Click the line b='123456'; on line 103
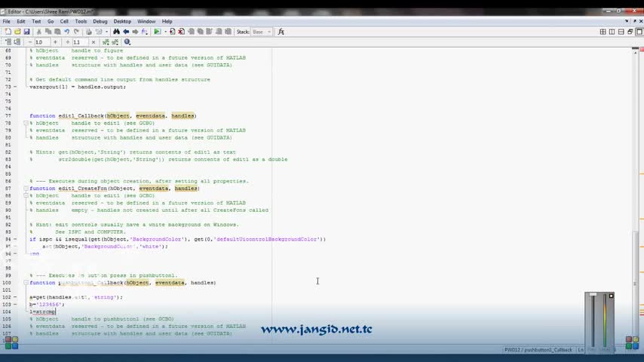 47,305
